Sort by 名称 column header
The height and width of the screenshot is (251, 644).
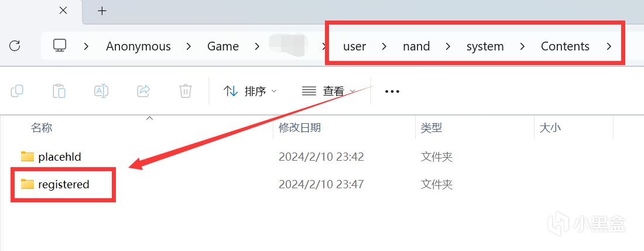coord(42,128)
